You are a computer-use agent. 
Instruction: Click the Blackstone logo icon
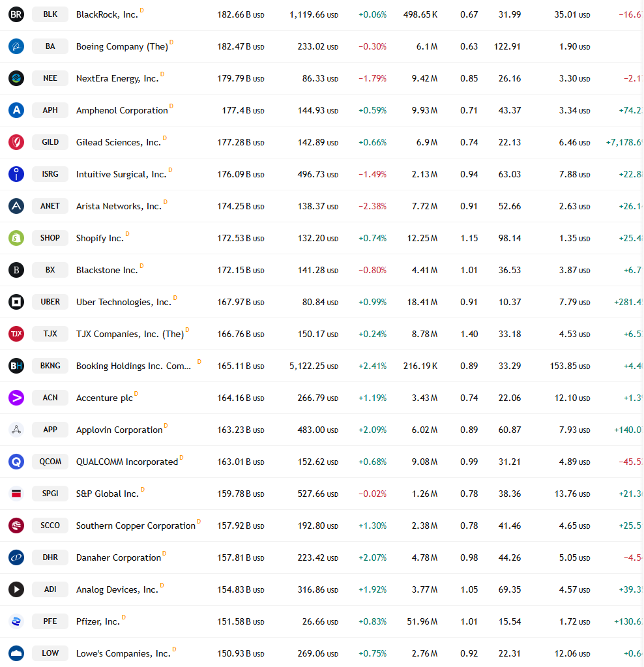click(16, 270)
